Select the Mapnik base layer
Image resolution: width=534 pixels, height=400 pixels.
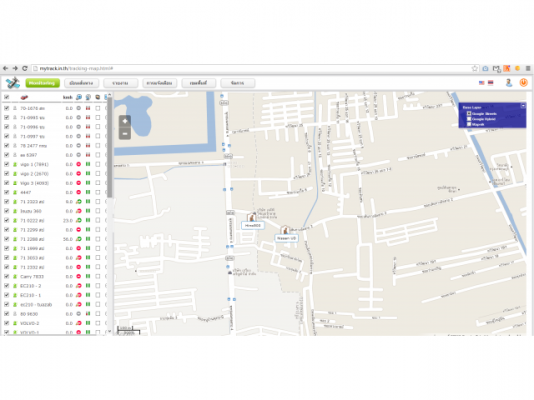[x=469, y=124]
